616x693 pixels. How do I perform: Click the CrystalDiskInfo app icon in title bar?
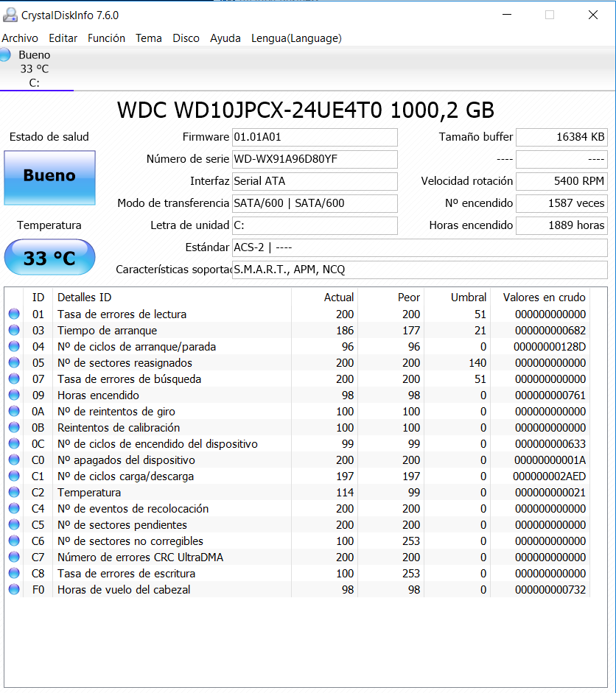click(10, 15)
